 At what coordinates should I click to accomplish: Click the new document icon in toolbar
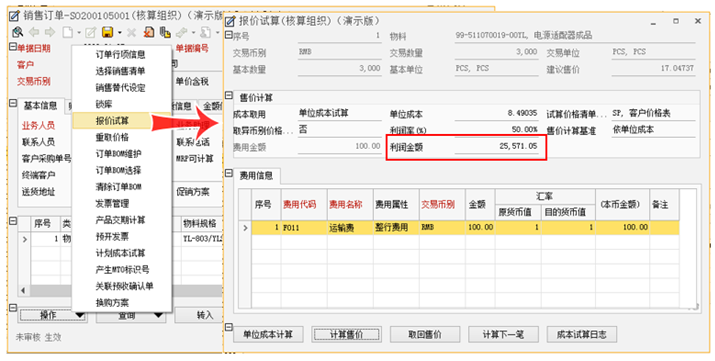pos(67,32)
